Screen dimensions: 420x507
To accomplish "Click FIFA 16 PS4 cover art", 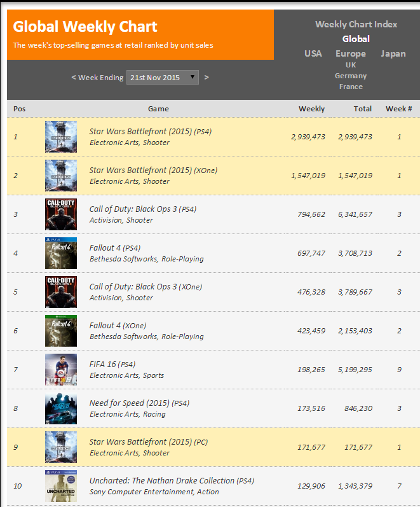I will pyautogui.click(x=61, y=370).
